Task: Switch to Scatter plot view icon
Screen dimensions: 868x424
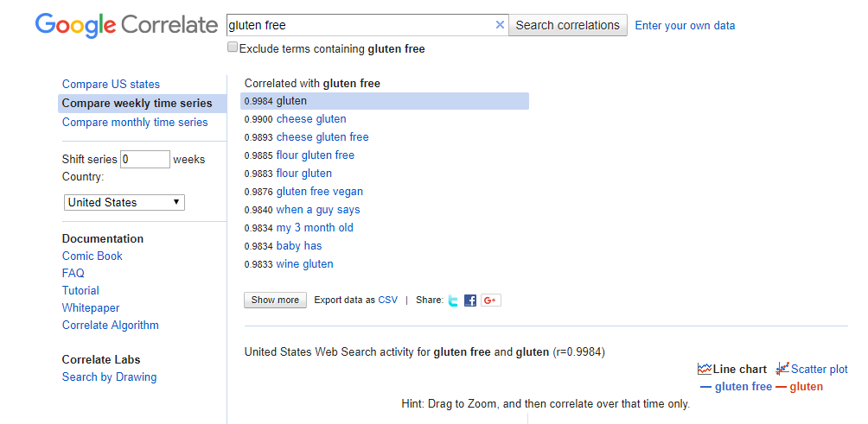Action: (x=782, y=369)
